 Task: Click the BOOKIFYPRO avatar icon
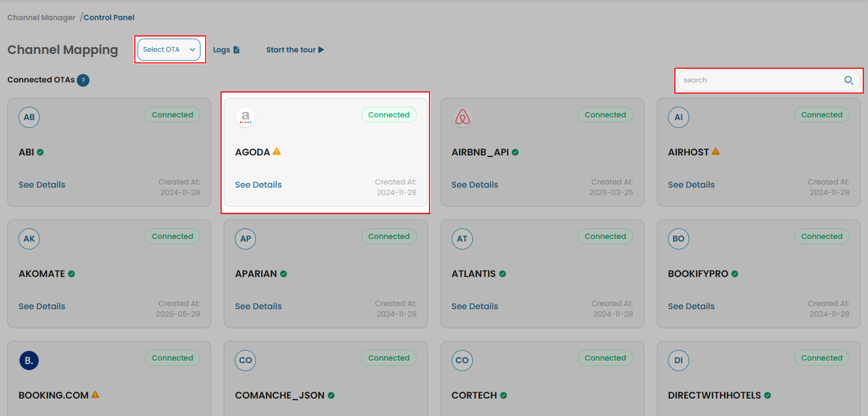click(679, 239)
